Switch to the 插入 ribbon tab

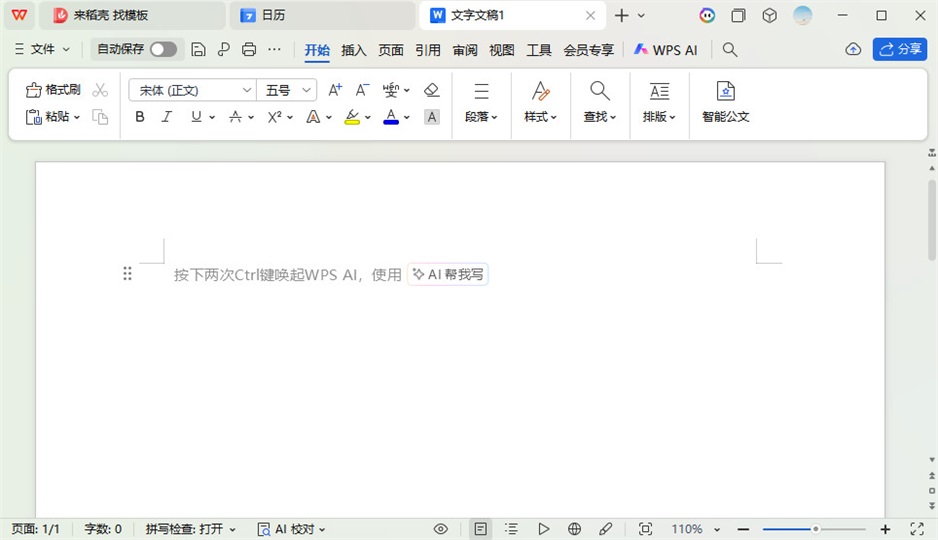(x=354, y=50)
